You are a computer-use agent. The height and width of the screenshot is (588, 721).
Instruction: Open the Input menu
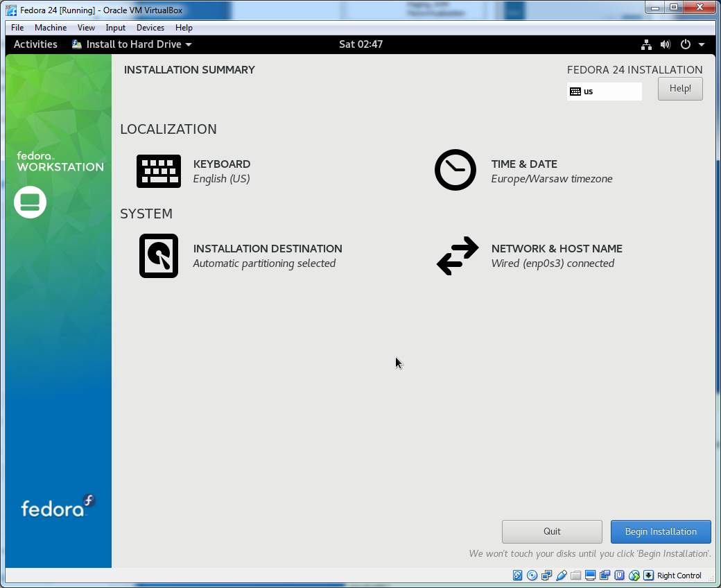[x=115, y=28]
